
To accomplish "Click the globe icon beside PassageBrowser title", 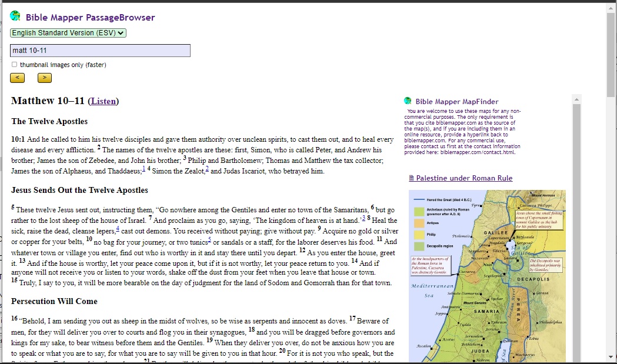I will coord(15,17).
